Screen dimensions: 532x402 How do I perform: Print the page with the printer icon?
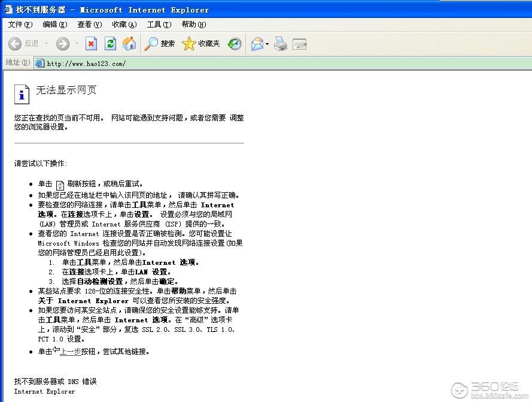281,44
